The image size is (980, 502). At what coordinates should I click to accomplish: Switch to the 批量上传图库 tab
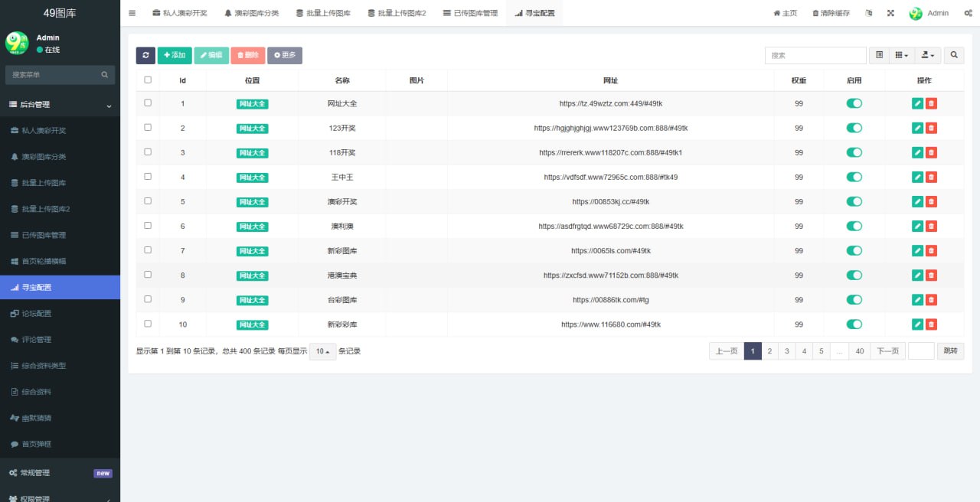[322, 12]
